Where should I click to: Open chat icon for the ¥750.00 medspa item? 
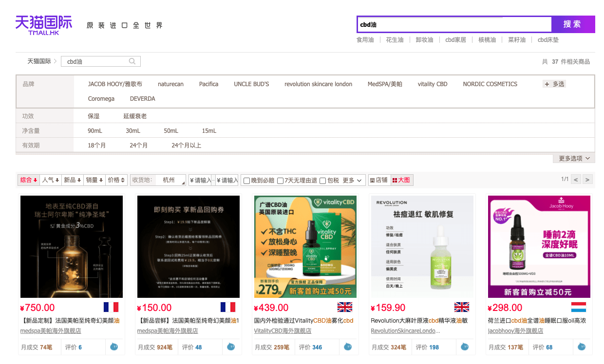click(114, 347)
